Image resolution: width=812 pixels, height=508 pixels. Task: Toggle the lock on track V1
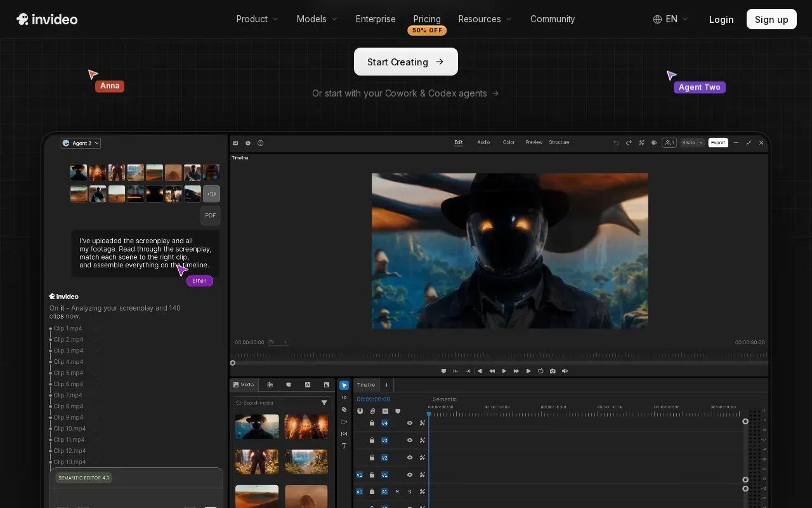point(372,474)
